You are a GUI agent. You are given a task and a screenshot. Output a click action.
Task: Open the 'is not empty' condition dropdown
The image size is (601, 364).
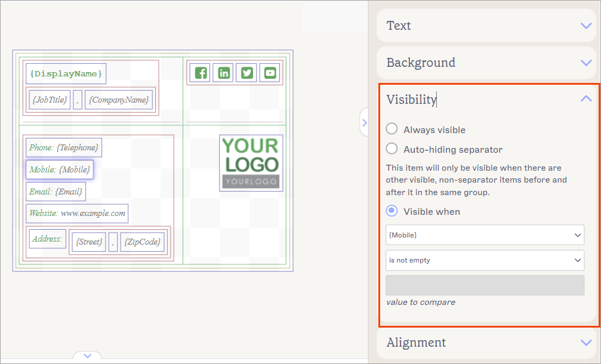(x=485, y=260)
